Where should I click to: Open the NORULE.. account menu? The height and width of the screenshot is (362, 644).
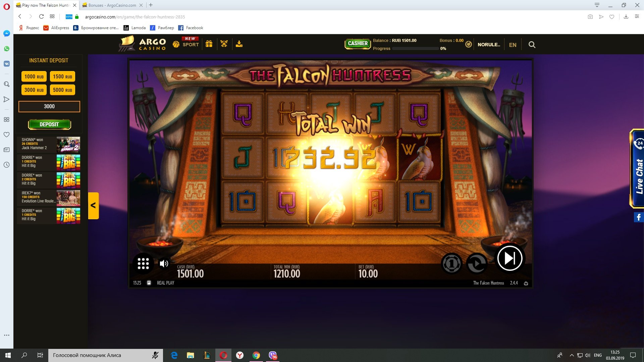click(x=488, y=45)
